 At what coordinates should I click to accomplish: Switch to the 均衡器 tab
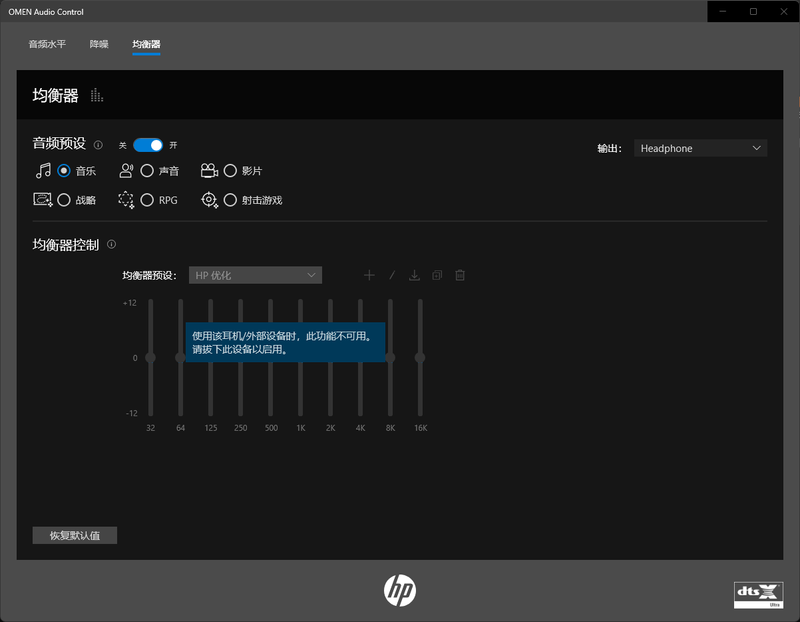click(146, 44)
